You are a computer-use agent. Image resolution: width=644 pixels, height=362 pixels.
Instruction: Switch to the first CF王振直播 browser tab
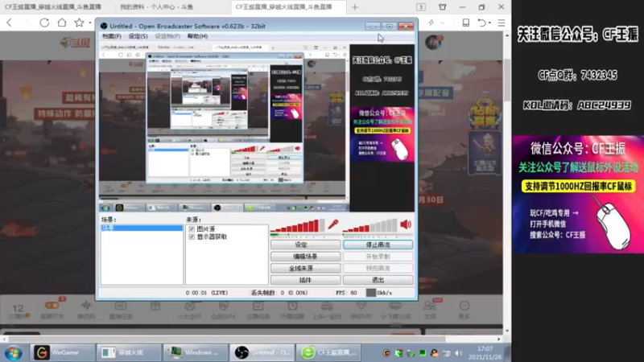click(x=53, y=7)
